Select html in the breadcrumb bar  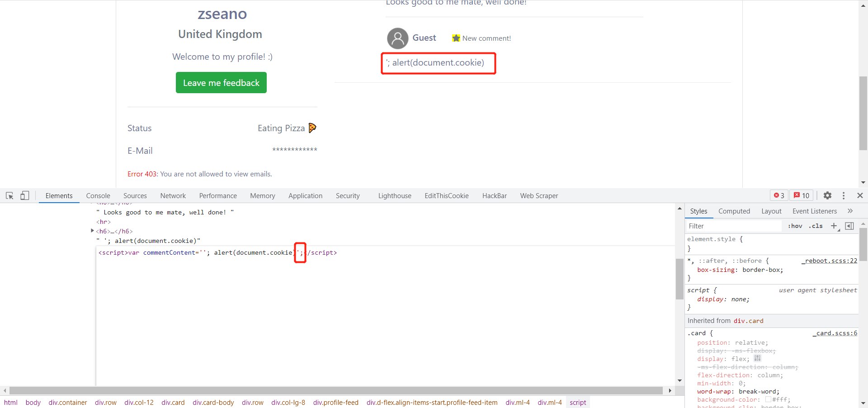click(x=11, y=402)
